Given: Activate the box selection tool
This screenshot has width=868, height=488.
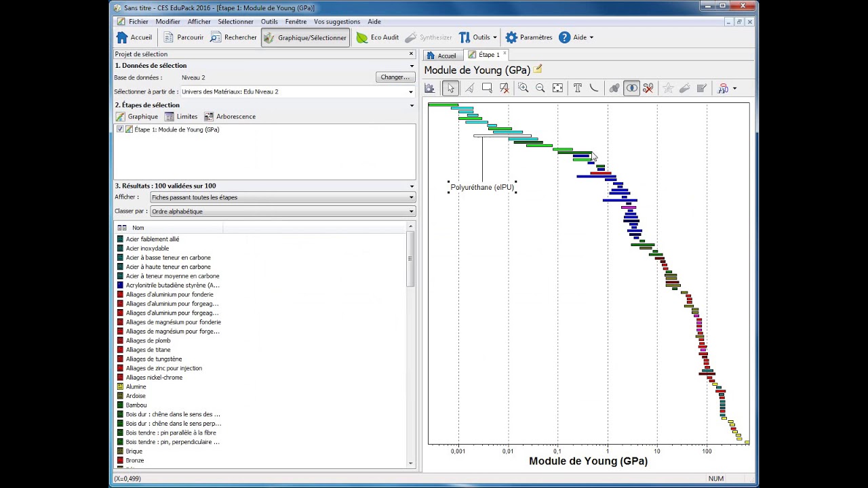Looking at the screenshot, I should pos(487,88).
